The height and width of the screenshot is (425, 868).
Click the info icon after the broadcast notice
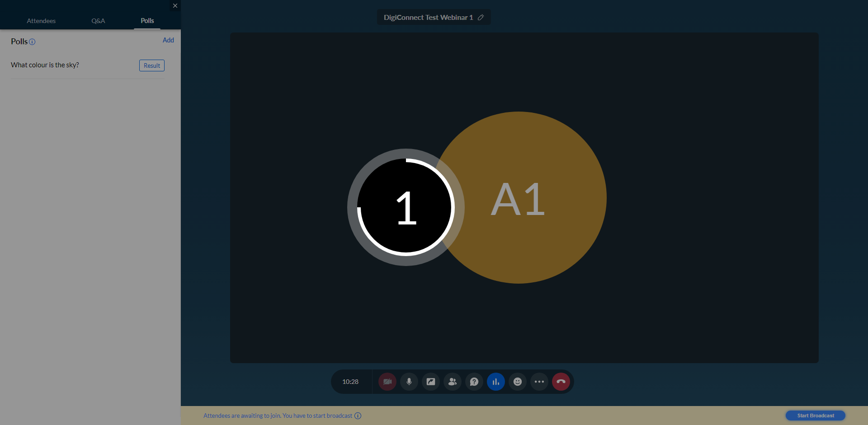358,416
